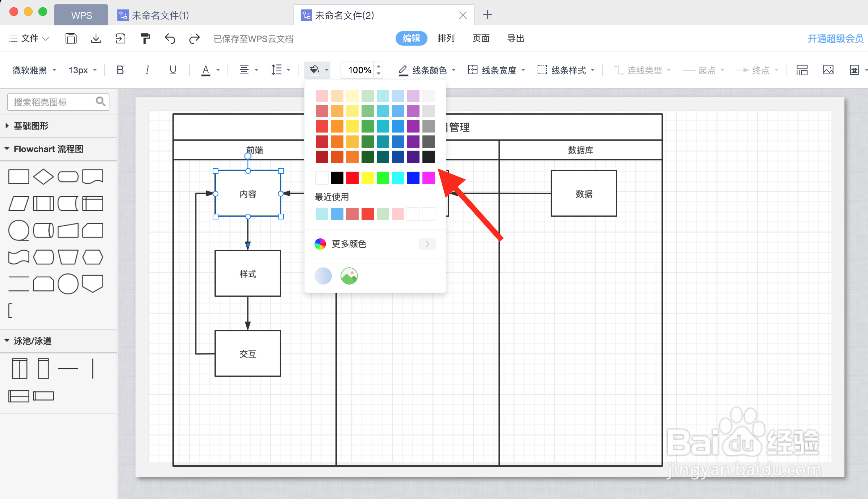
Task: Click the export/share file icon
Action: pyautogui.click(x=120, y=38)
